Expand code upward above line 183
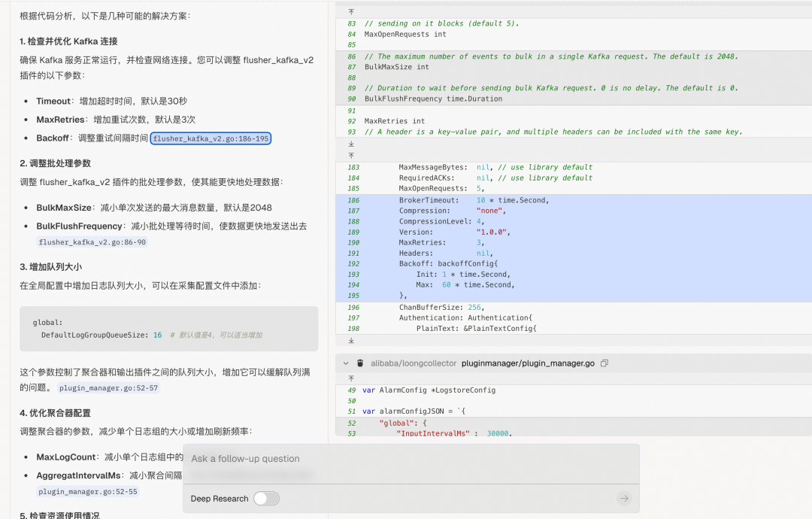The image size is (812, 519). (x=351, y=155)
